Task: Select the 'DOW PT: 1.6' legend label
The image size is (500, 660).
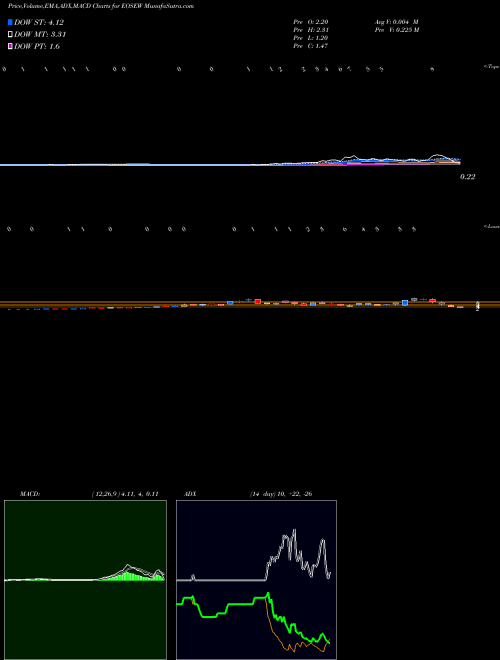Action: (x=37, y=46)
